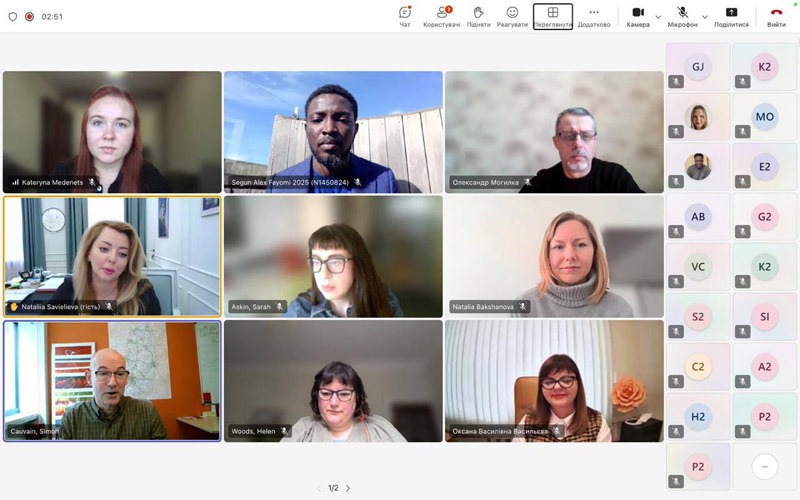Expand the Додатково more options menu
Image resolution: width=800 pixels, height=500 pixels.
coord(594,16)
